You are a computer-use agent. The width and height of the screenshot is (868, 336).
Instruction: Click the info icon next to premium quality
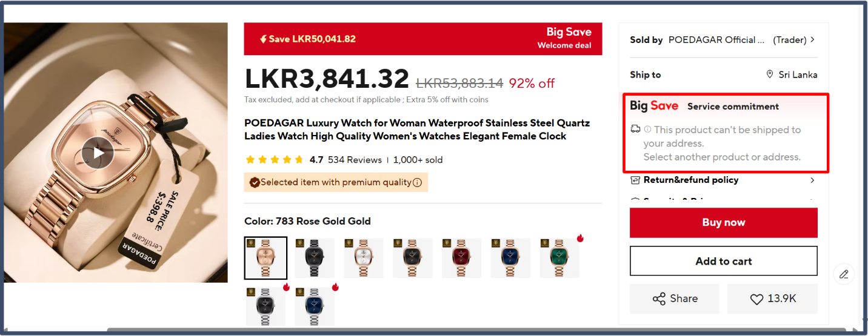(x=417, y=183)
